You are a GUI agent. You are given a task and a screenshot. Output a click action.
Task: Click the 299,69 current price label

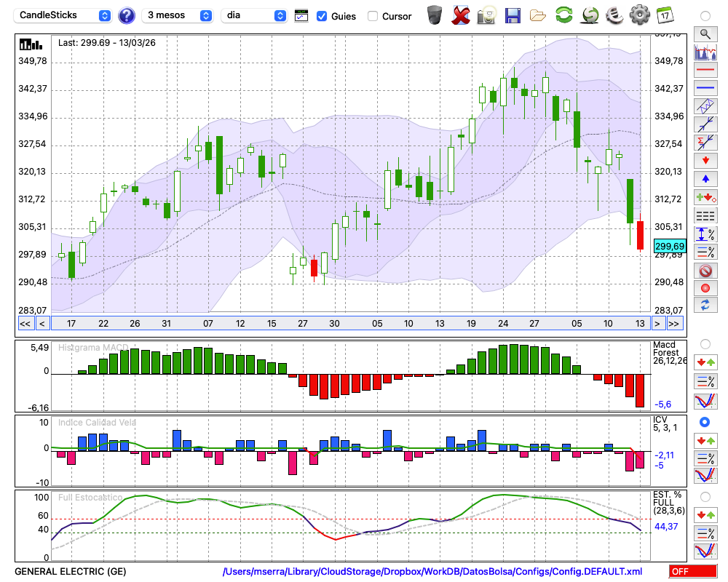pos(670,246)
